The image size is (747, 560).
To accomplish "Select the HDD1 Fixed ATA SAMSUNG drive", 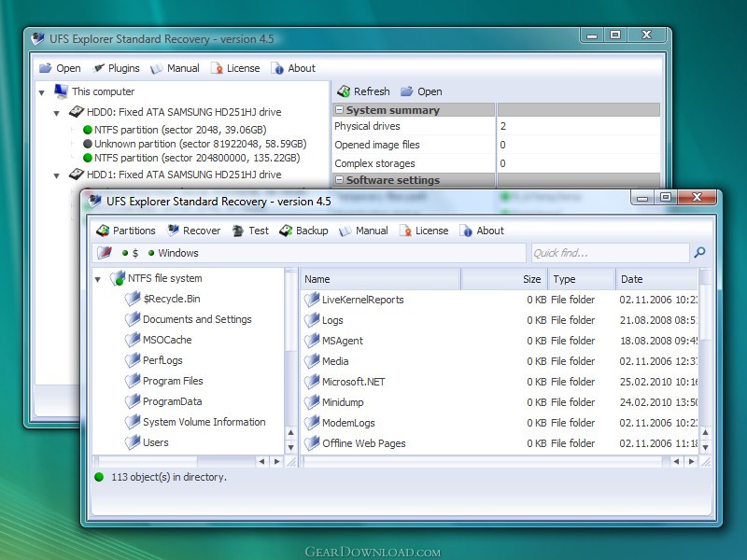I will (175, 175).
